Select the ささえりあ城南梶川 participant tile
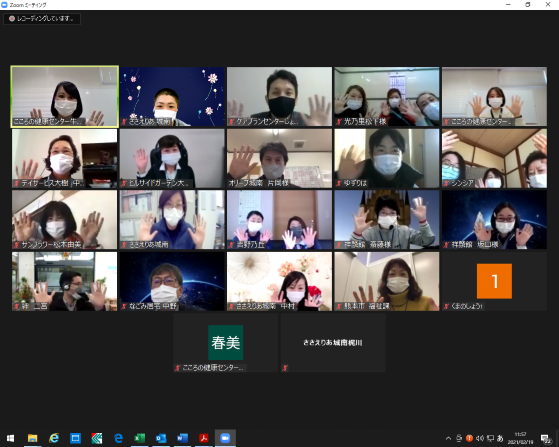559x447 pixels. (x=333, y=343)
